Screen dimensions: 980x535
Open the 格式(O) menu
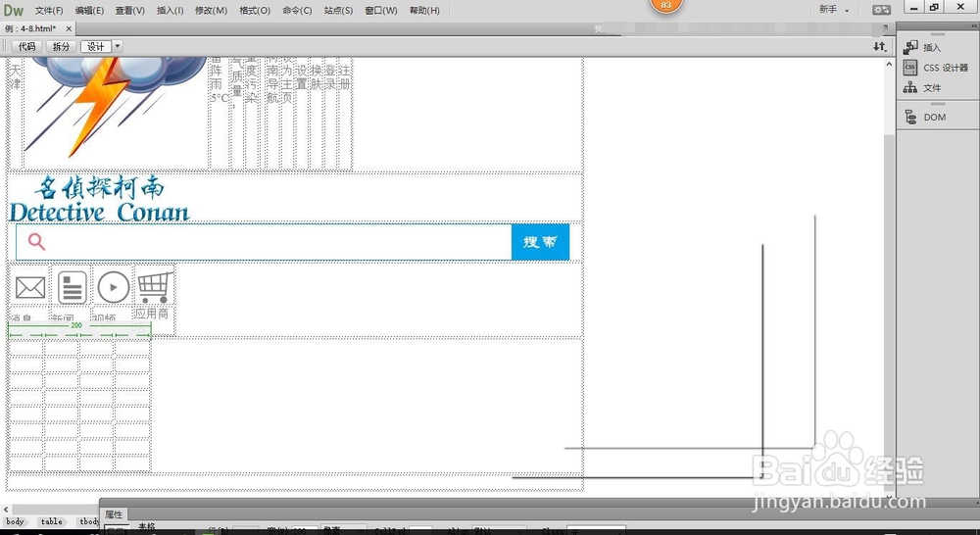coord(255,10)
